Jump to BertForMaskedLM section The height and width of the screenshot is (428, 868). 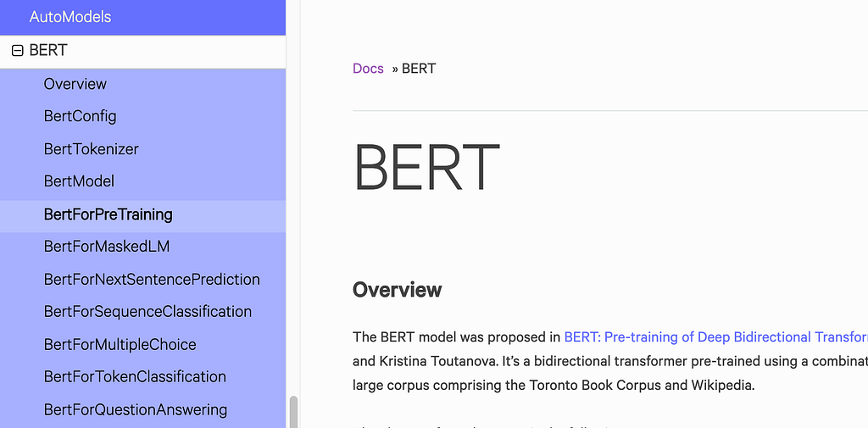[x=108, y=247]
